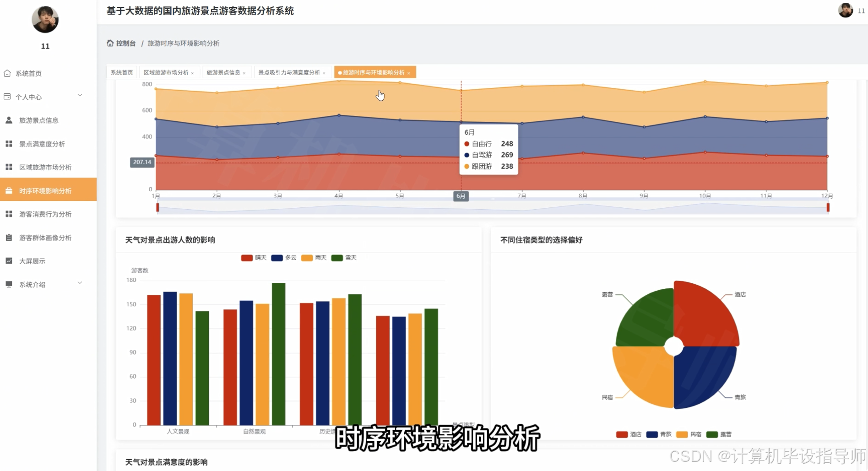This screenshot has width=868, height=471.
Task: Toggle the 晴天 series in the weather chart legend
Action: click(x=254, y=258)
